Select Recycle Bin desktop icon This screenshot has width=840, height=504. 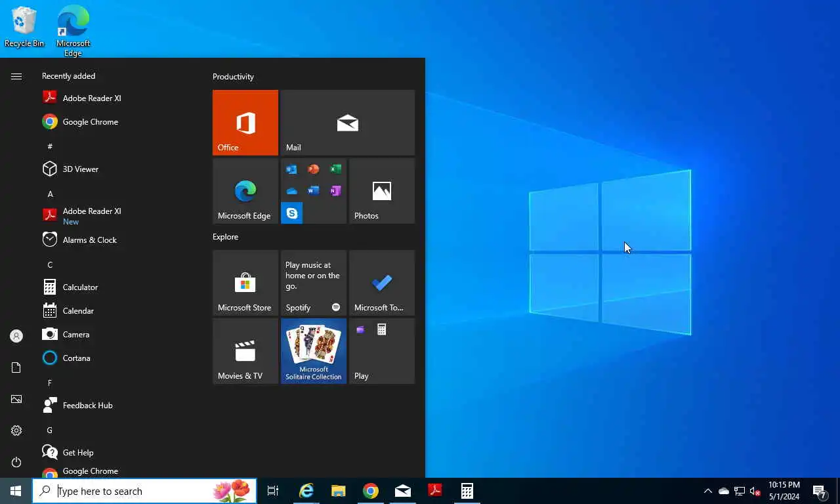point(24,27)
